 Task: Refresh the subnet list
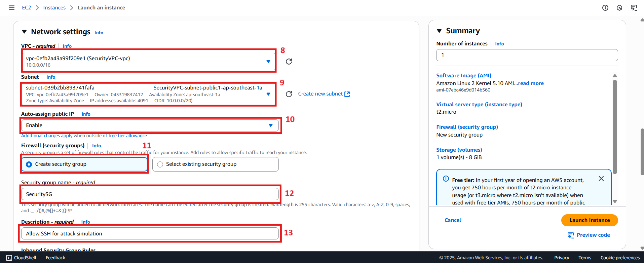pyautogui.click(x=289, y=94)
